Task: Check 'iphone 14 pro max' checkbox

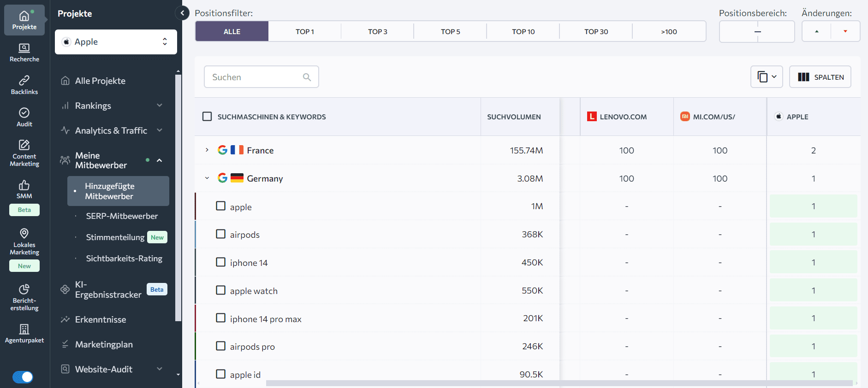Action: click(221, 318)
